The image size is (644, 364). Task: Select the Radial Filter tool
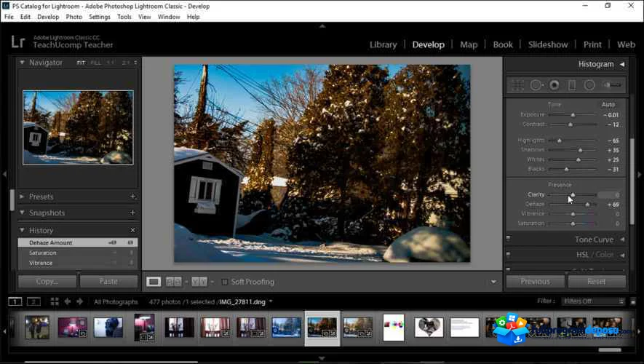point(589,85)
